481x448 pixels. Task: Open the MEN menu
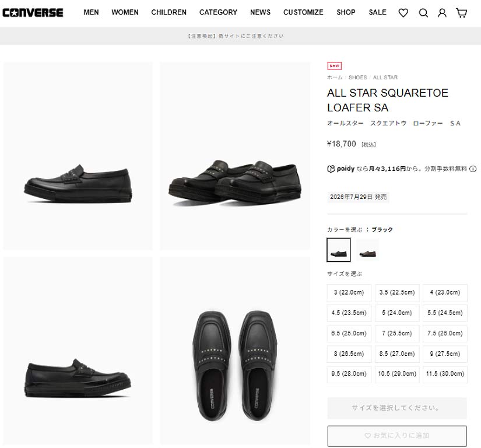tap(91, 12)
